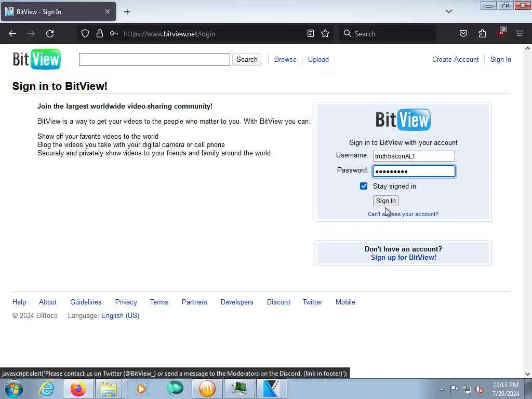Click the Action Center flag tray icon
532x399 pixels.
tap(454, 389)
